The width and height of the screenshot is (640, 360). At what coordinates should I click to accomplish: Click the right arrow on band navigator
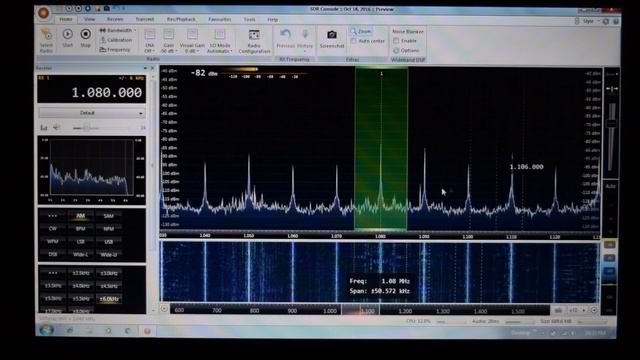[594, 310]
